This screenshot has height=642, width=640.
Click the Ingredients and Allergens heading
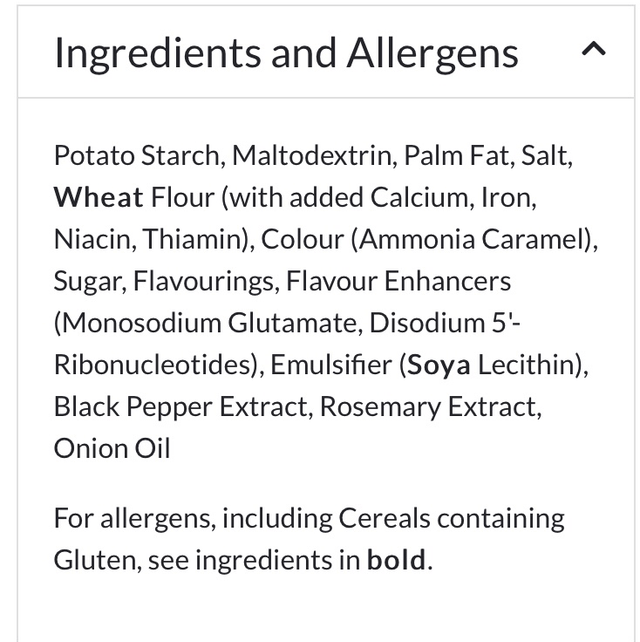point(286,53)
